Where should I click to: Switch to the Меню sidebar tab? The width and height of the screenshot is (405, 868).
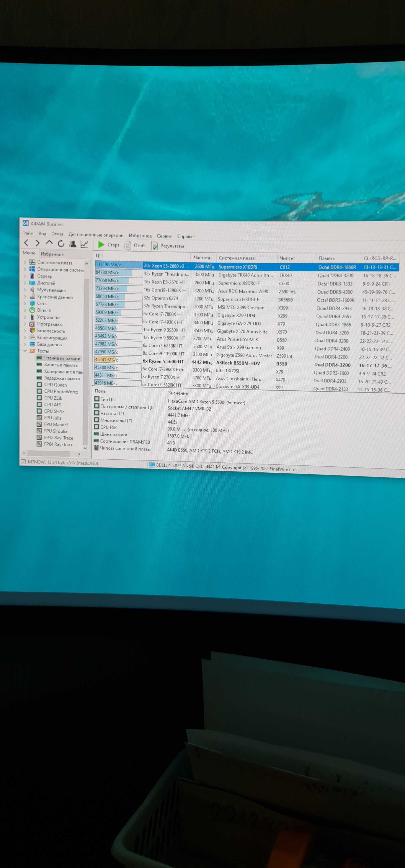29,253
